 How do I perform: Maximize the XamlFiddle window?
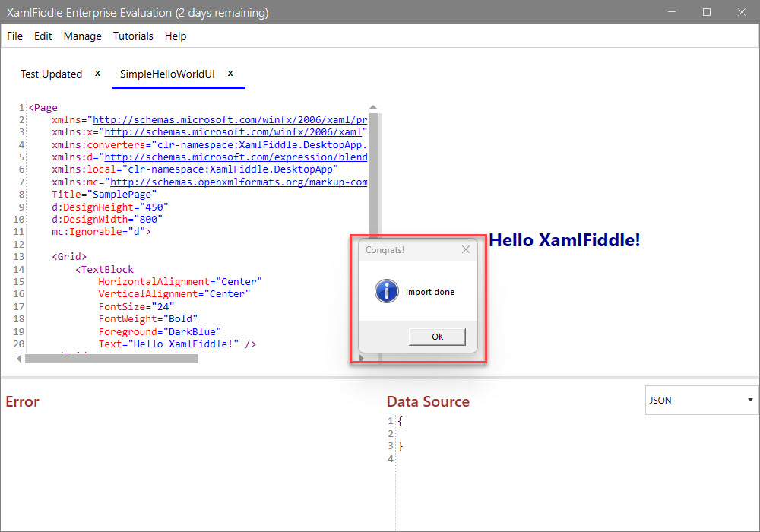[x=707, y=12]
